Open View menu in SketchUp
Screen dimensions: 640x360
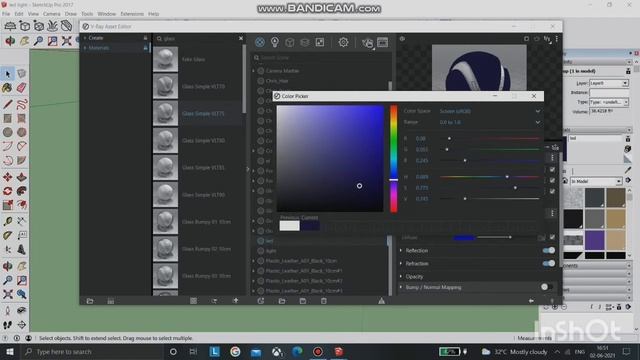(33, 14)
